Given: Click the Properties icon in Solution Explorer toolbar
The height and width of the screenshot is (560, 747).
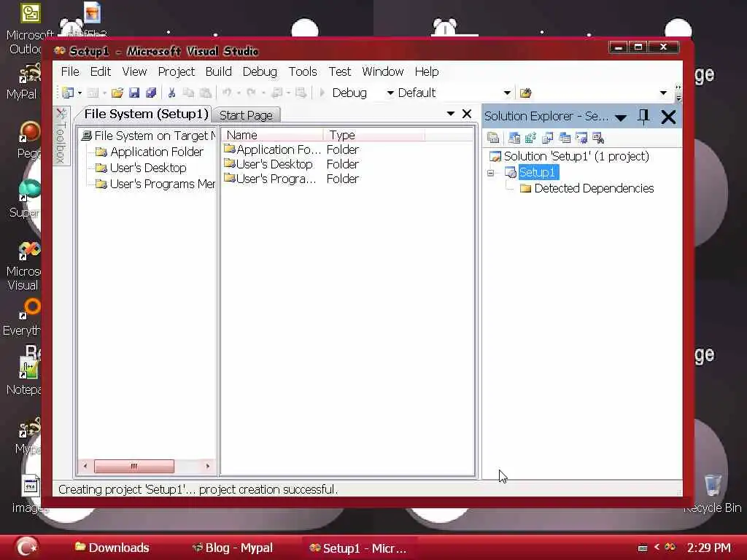Looking at the screenshot, I should coord(493,138).
